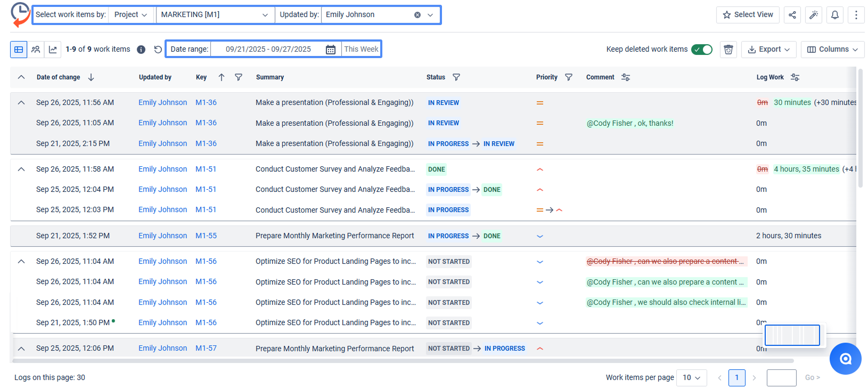Click the Status column filter icon
This screenshot has width=868, height=388.
[x=456, y=77]
